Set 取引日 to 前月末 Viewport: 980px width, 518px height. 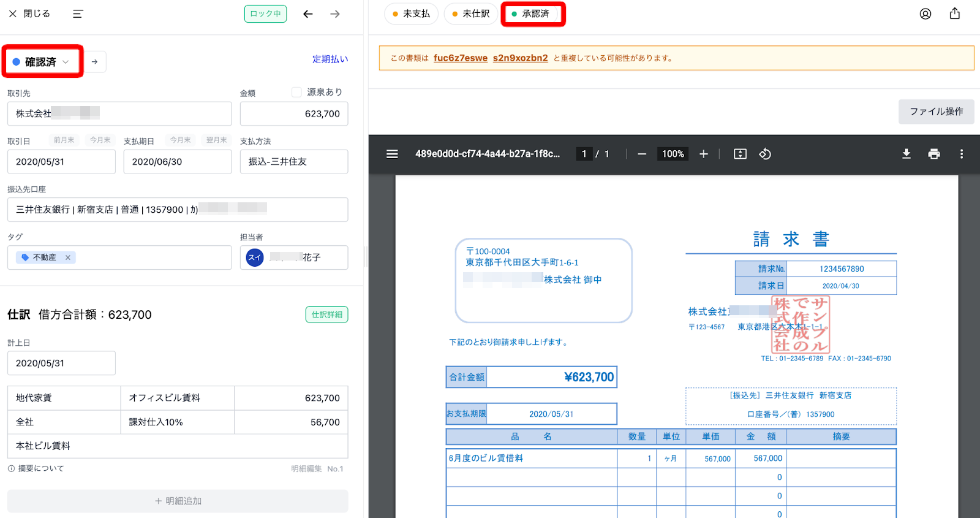click(x=64, y=140)
